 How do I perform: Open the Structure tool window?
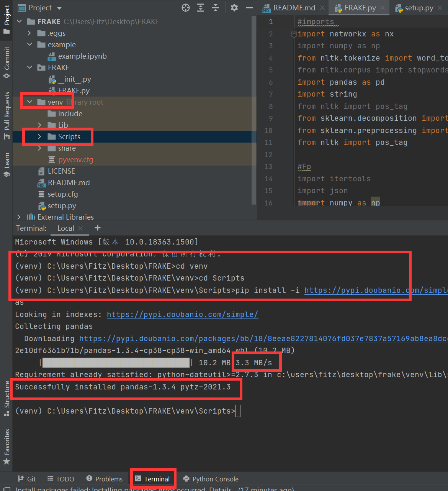(7, 399)
